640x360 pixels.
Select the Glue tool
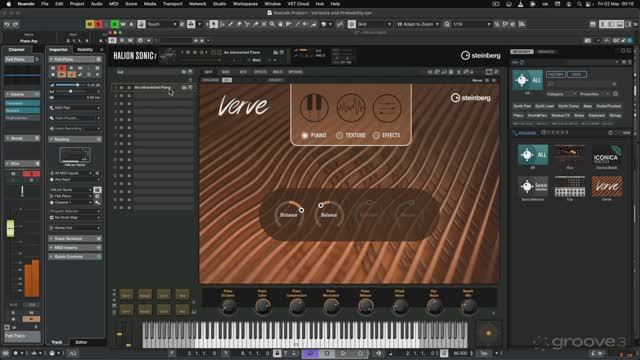(x=256, y=24)
